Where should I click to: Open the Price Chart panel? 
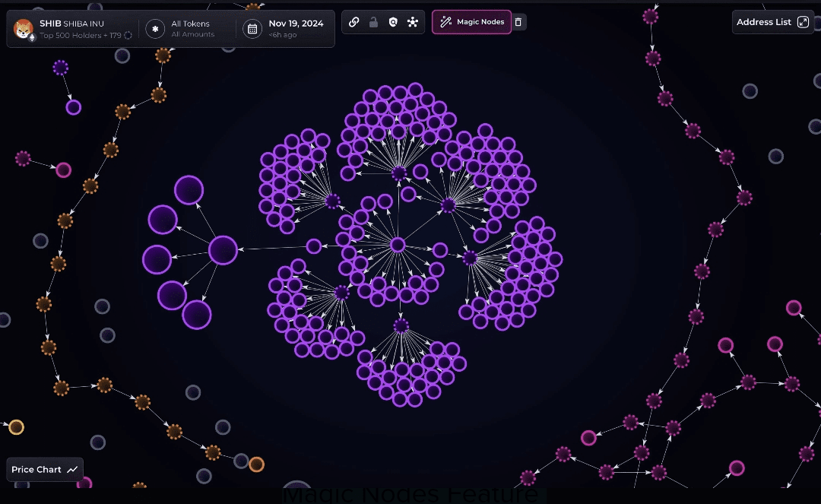[45, 470]
